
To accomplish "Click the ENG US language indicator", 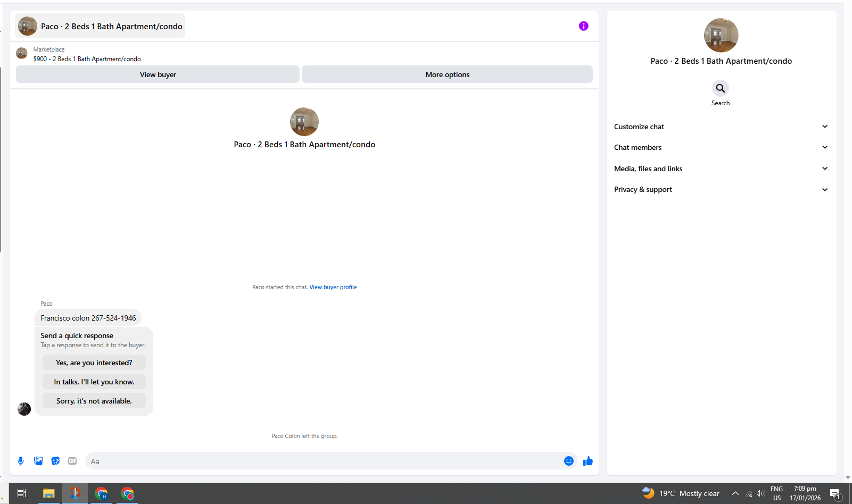I will 777,493.
